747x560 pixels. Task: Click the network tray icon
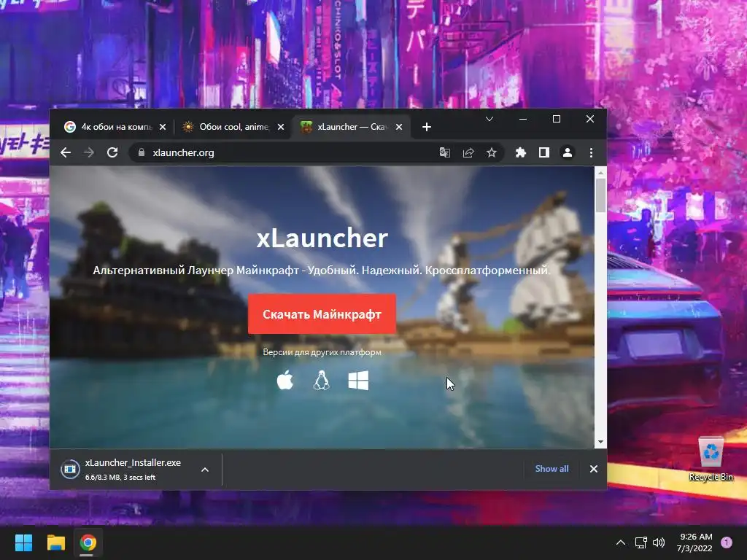pyautogui.click(x=640, y=542)
